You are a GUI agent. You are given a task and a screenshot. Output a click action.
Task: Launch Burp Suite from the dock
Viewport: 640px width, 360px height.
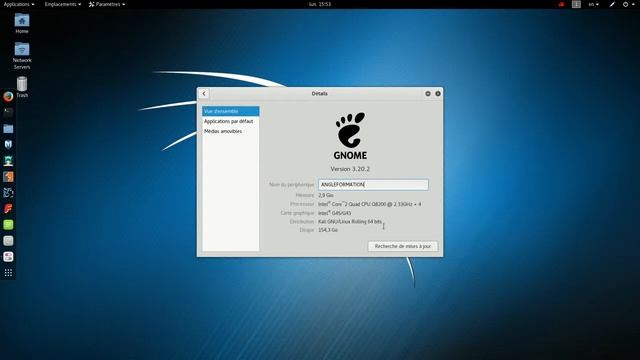[8, 177]
